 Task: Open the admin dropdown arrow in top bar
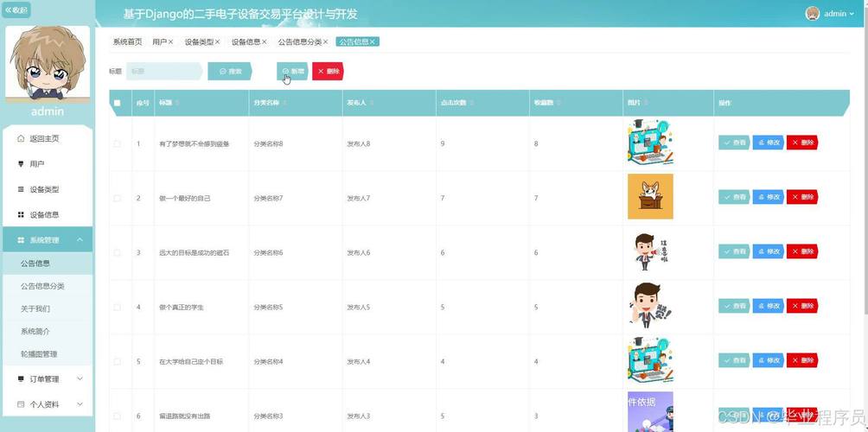[852, 14]
